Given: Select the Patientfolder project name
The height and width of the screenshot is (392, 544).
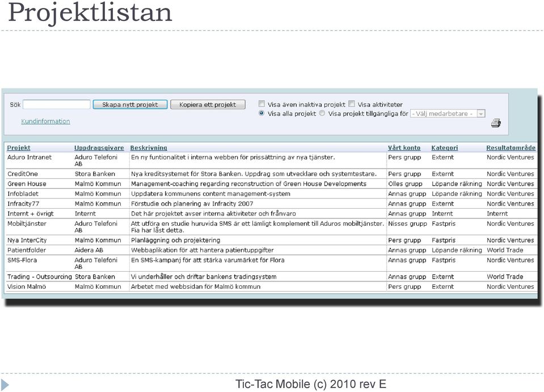Looking at the screenshot, I should click(27, 250).
